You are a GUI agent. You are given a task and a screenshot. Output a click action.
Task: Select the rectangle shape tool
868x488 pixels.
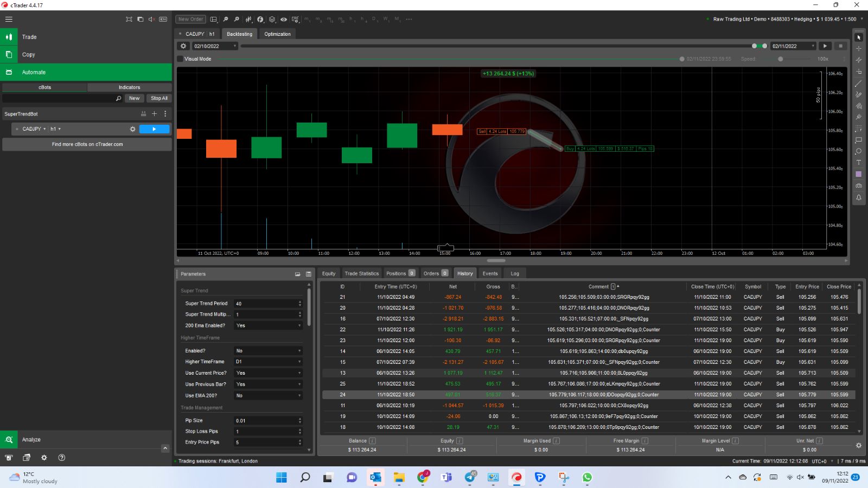pos(858,140)
